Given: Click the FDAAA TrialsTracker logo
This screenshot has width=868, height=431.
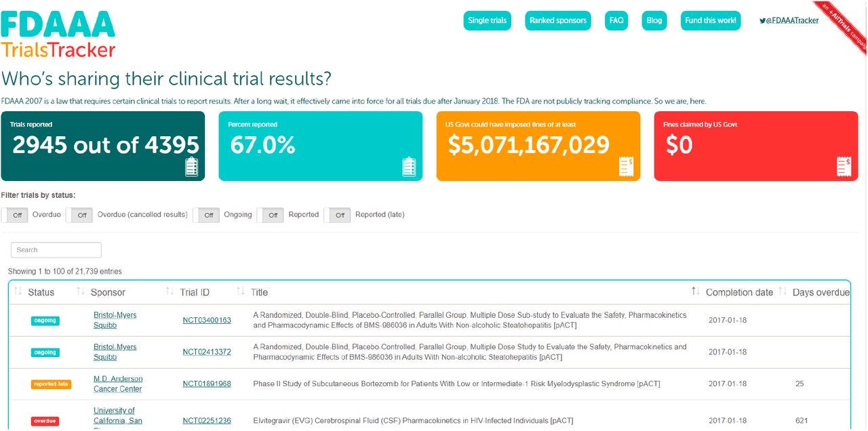Looking at the screenshot, I should (x=58, y=32).
